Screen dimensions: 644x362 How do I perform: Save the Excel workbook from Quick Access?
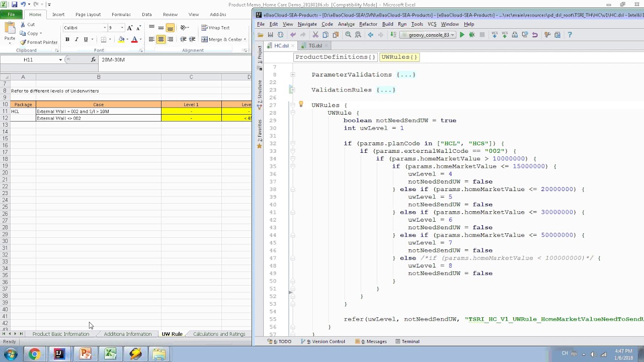(15, 5)
